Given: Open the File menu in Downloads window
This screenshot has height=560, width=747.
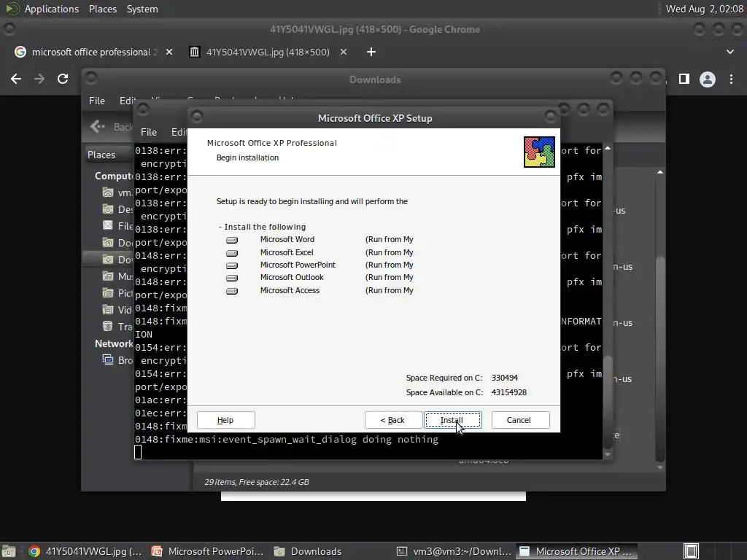Looking at the screenshot, I should pos(97,101).
